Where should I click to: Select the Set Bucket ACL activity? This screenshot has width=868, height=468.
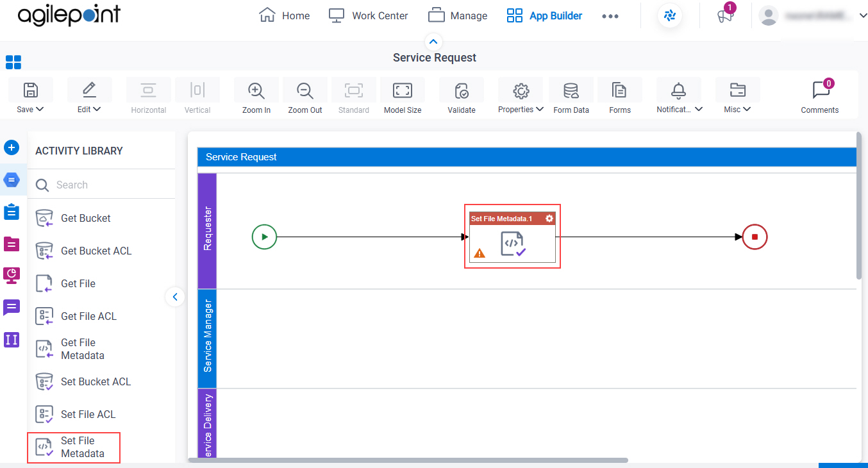pyautogui.click(x=83, y=381)
